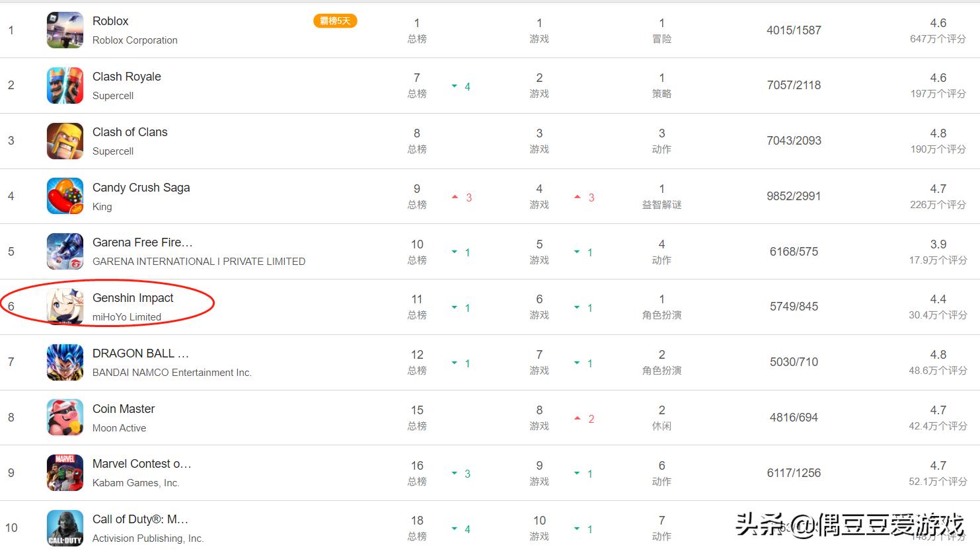980x553 pixels.
Task: Click keyword value 5749/845
Action: pos(794,307)
